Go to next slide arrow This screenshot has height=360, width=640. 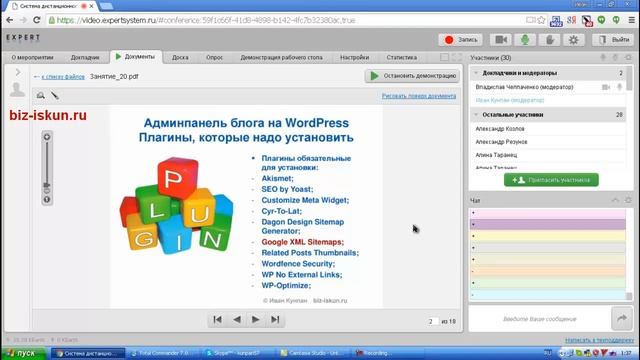tap(256, 320)
